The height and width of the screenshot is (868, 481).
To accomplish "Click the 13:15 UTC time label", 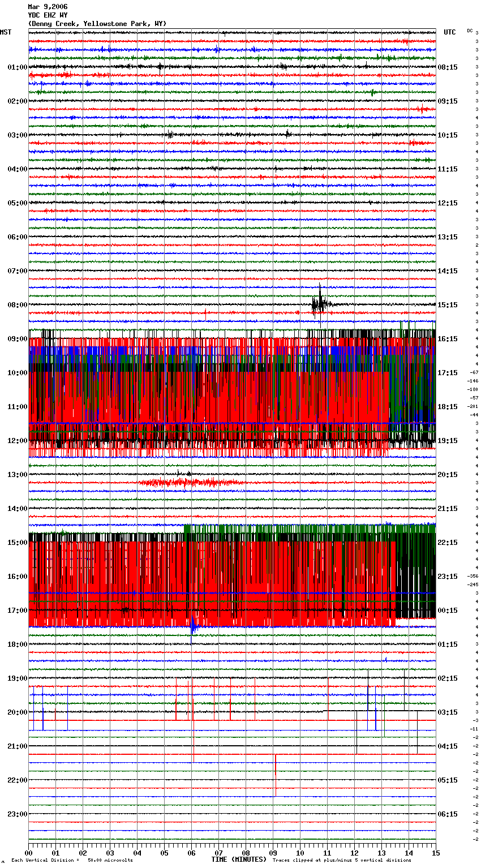I will pyautogui.click(x=448, y=237).
